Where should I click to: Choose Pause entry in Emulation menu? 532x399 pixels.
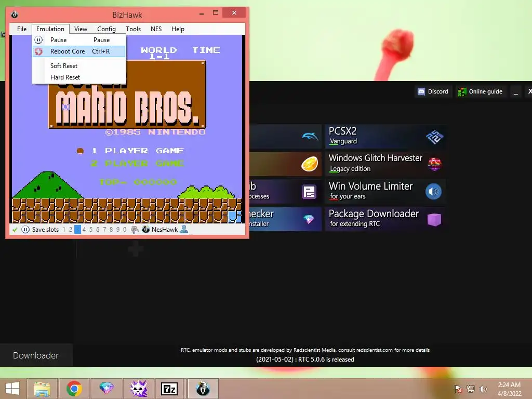[79, 40]
